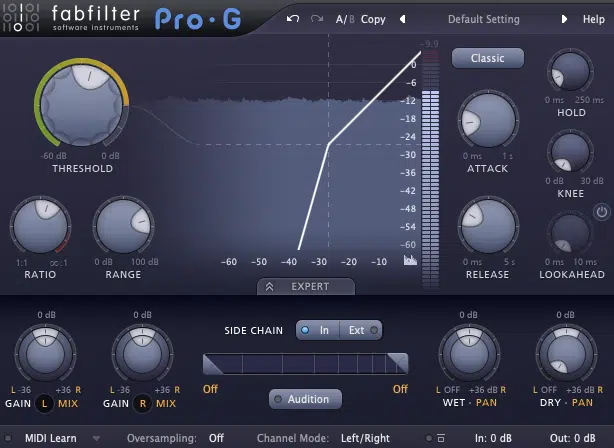Click the Range knob

click(123, 226)
